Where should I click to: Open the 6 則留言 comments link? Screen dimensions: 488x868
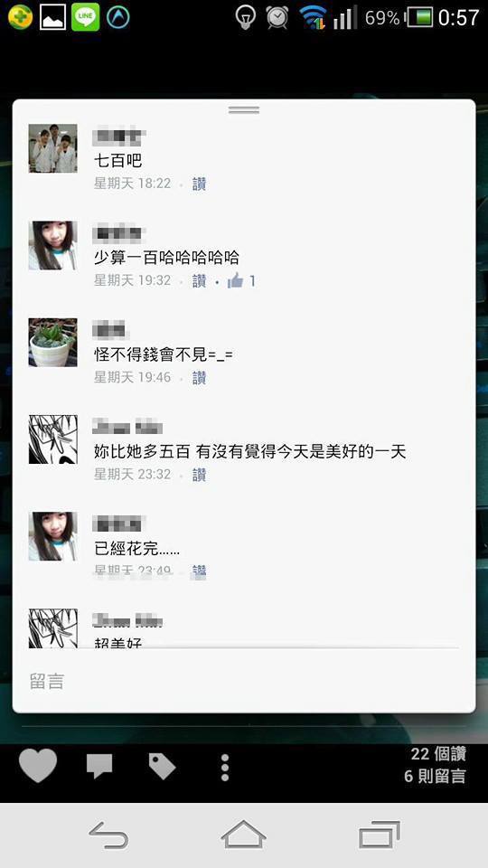click(435, 776)
